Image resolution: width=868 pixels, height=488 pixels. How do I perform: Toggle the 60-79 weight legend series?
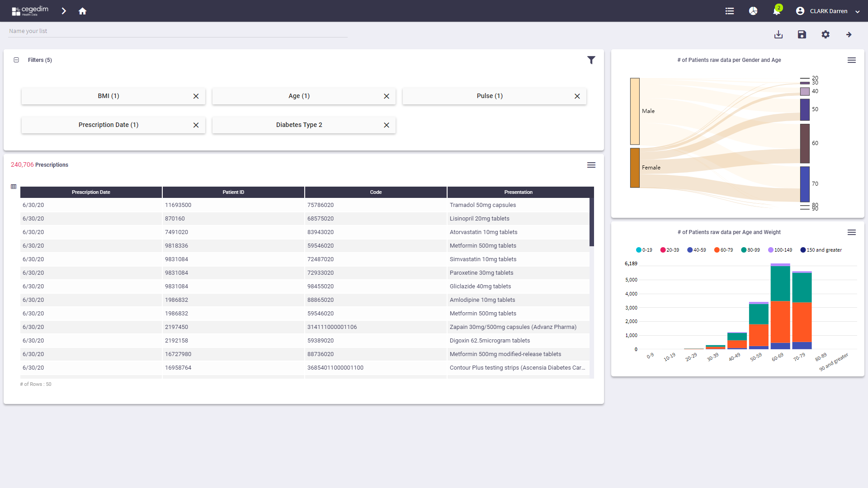coord(723,250)
